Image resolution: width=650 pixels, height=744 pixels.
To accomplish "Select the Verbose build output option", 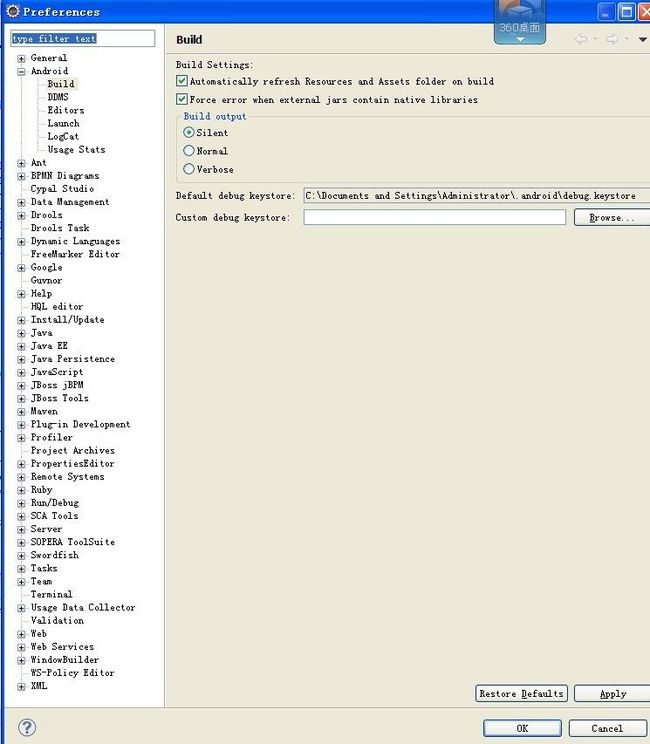I will pos(188,169).
